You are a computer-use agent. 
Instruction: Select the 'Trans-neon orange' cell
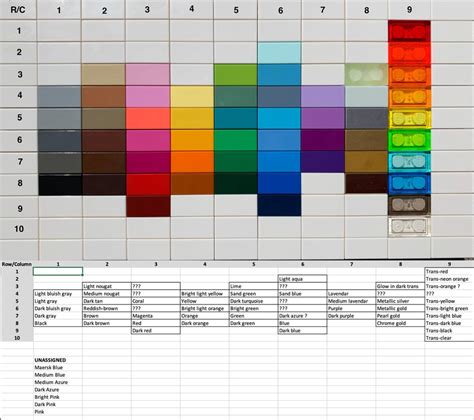pos(449,279)
